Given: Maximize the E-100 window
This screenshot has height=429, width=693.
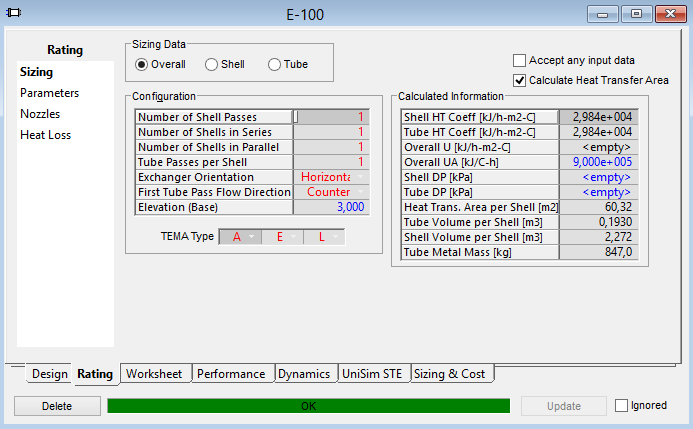Looking at the screenshot, I should point(636,14).
